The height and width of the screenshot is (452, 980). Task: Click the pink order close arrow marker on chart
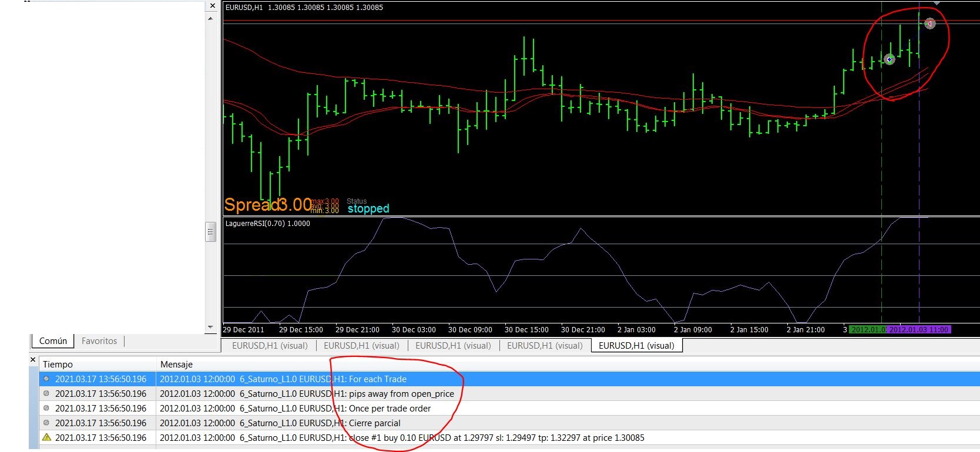[929, 23]
